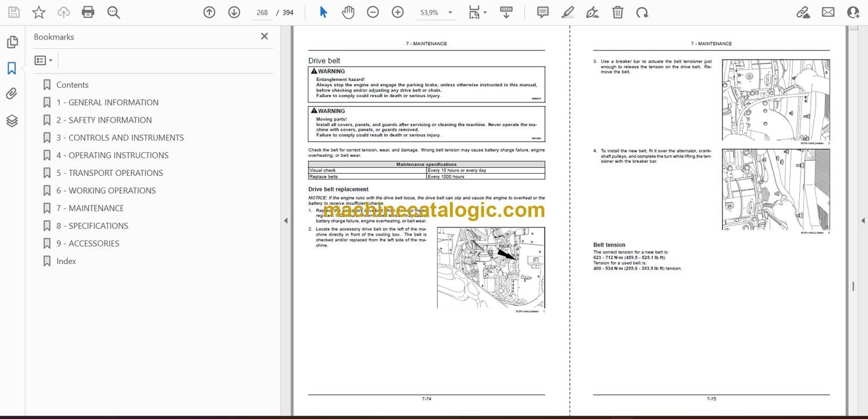Go to the previous page with the up arrow
Screen dimensions: 868x419
pos(209,12)
